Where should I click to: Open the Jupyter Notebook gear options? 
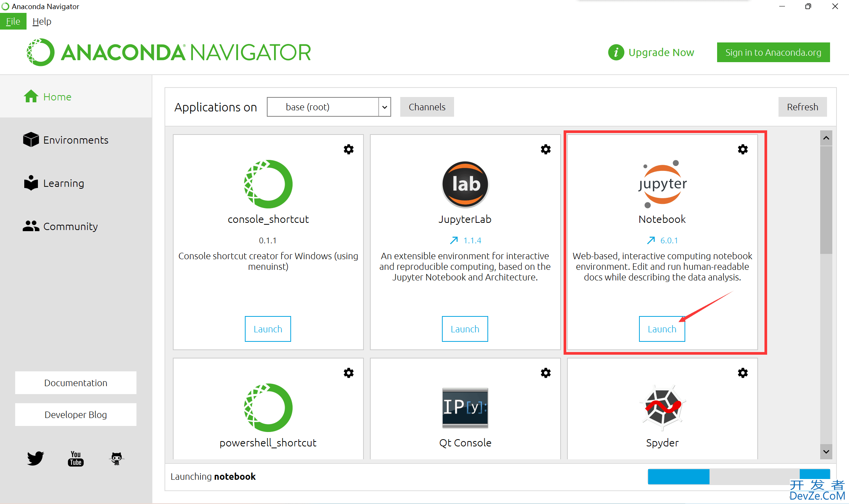pyautogui.click(x=743, y=149)
